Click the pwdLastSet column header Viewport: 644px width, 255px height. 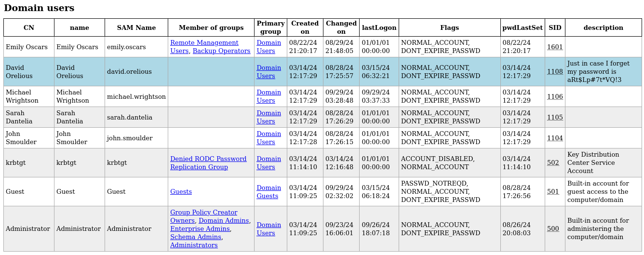tap(523, 27)
